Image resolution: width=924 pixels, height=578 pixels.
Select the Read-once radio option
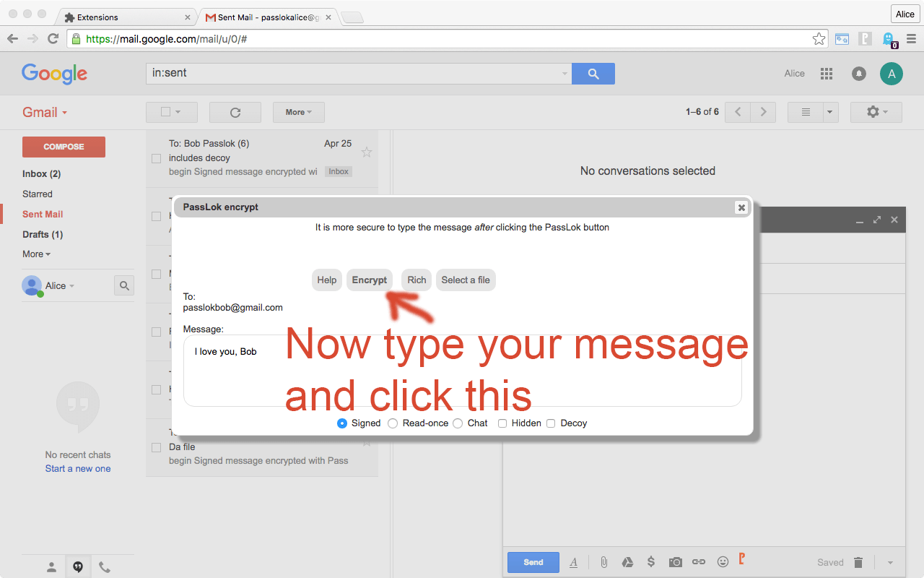(x=393, y=423)
